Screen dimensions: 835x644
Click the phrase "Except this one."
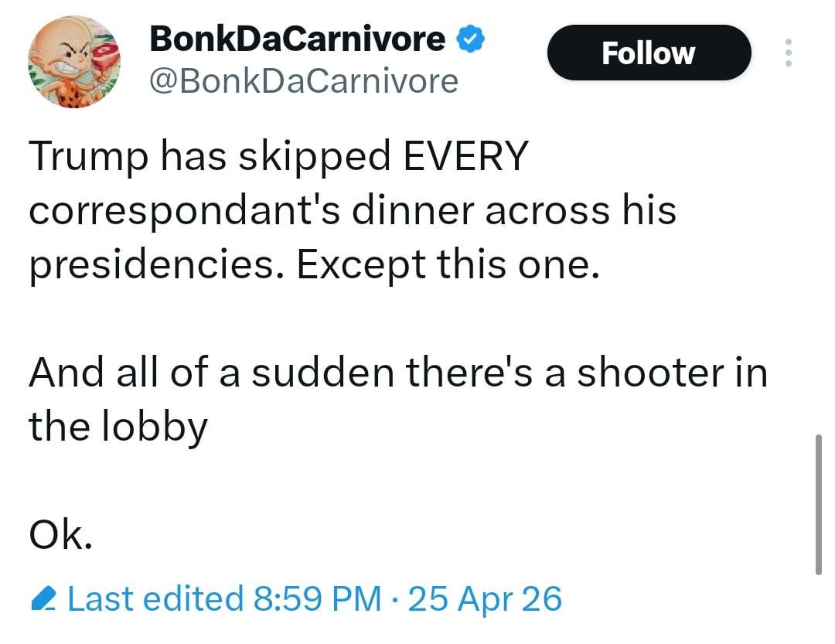point(447,266)
